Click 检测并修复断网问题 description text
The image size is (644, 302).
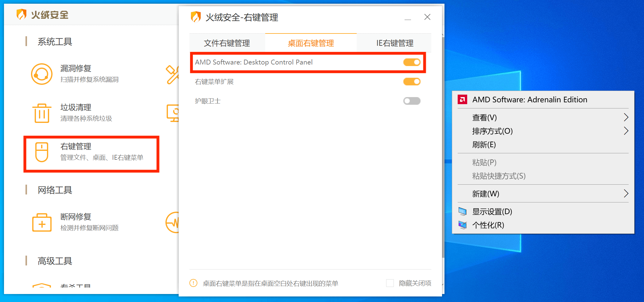pyautogui.click(x=89, y=228)
